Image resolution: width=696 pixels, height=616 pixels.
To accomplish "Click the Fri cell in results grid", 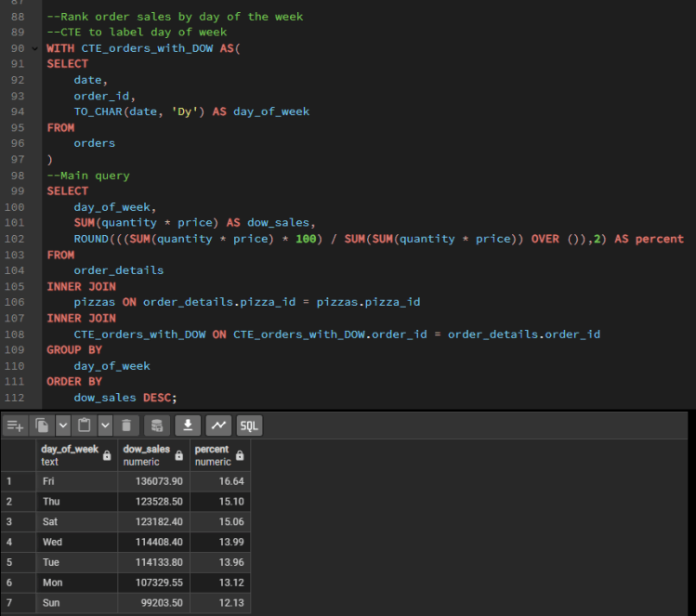I will coord(76,481).
